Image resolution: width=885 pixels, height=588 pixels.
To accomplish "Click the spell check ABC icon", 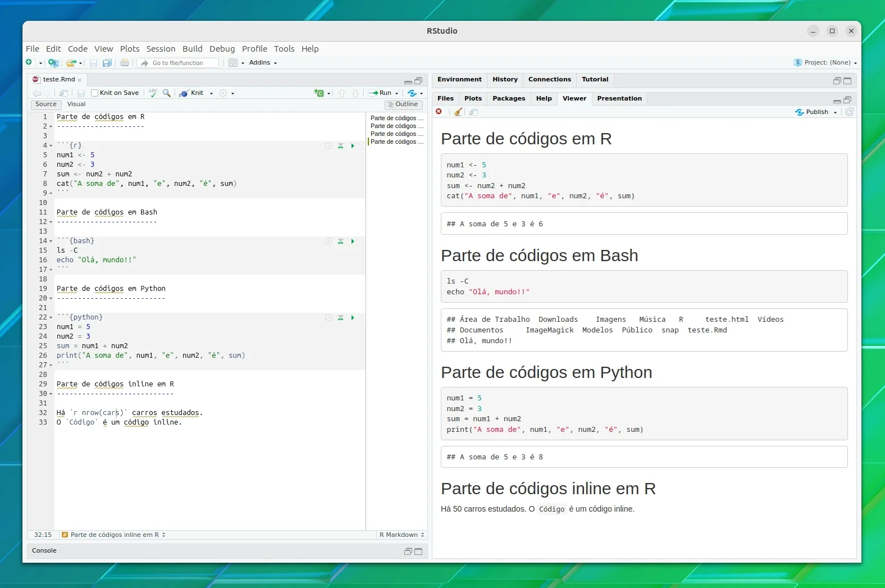I will 153,93.
